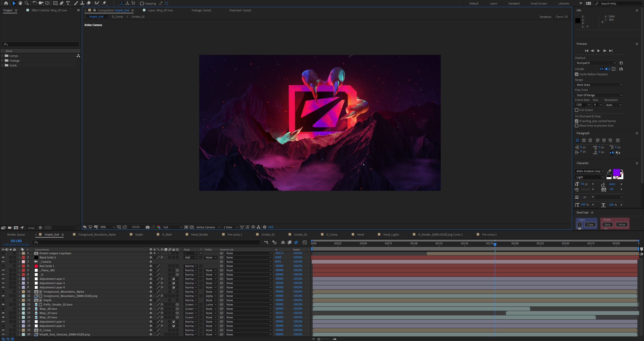
Task: Hide the Black Solid 2 layer
Action: [3, 257]
